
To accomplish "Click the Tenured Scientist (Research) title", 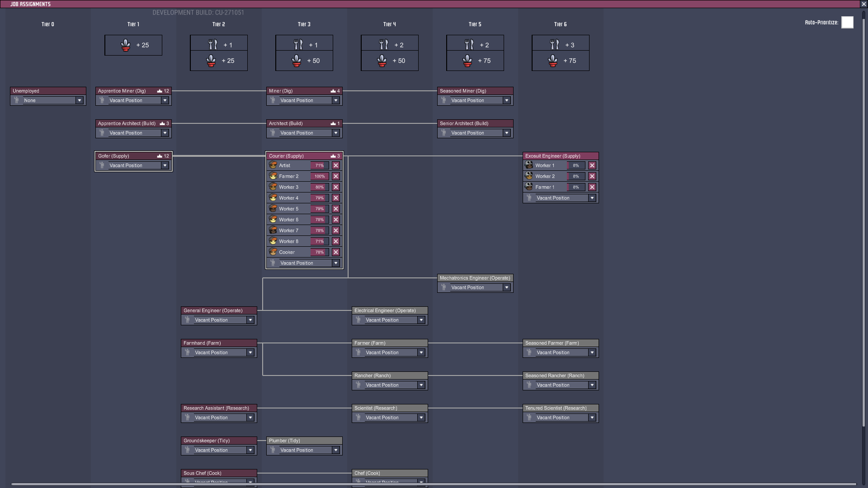I will pyautogui.click(x=556, y=408).
